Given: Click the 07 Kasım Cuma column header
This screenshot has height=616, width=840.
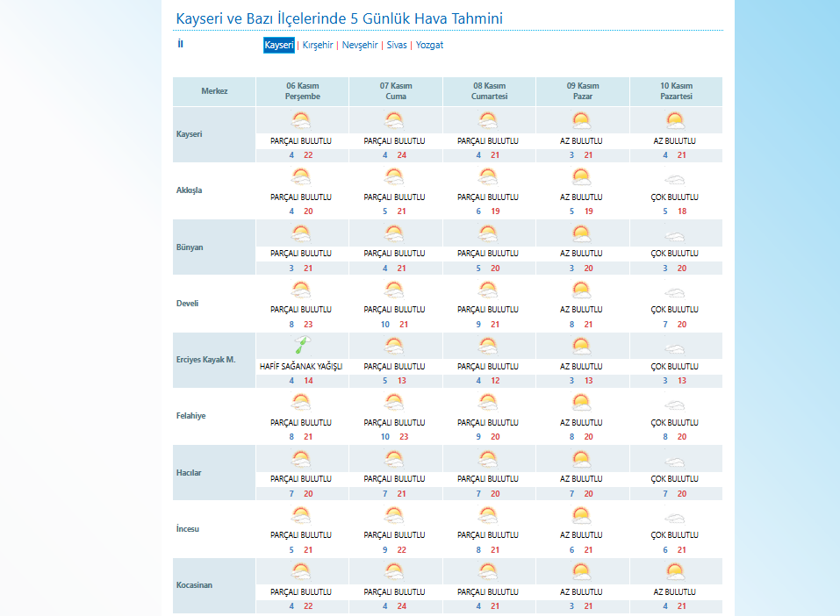Looking at the screenshot, I should [x=396, y=91].
